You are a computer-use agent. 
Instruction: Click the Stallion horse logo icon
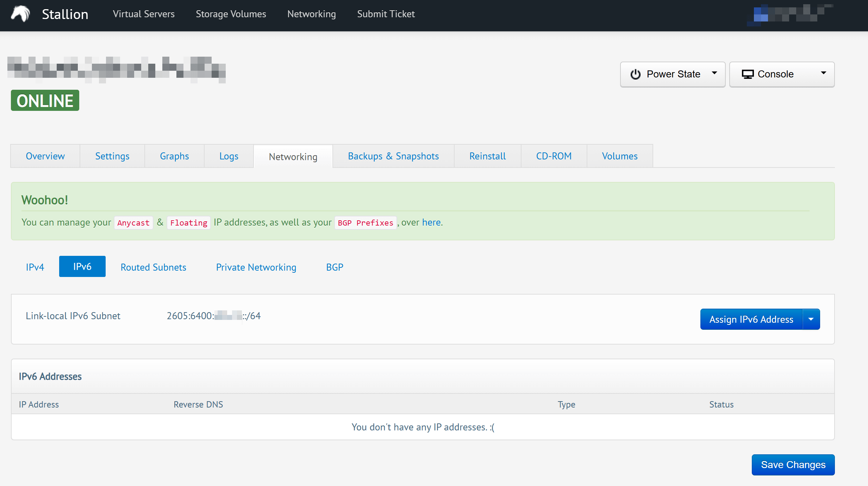coord(20,14)
